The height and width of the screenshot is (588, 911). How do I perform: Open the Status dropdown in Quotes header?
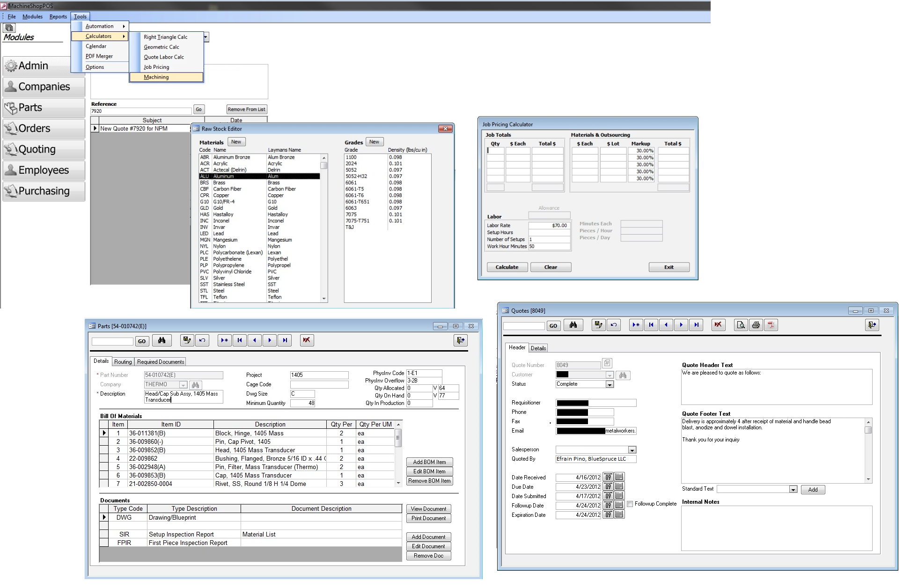(x=610, y=384)
